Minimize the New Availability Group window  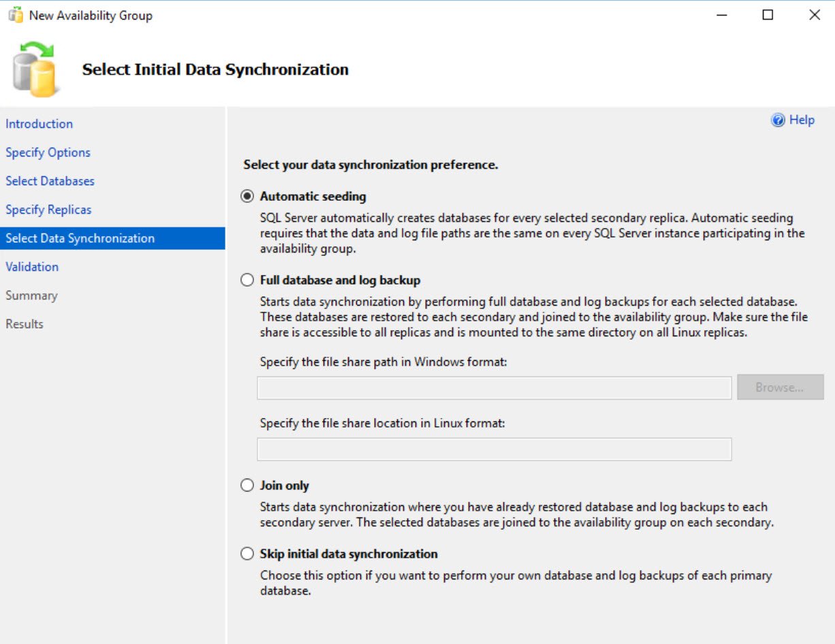point(722,15)
